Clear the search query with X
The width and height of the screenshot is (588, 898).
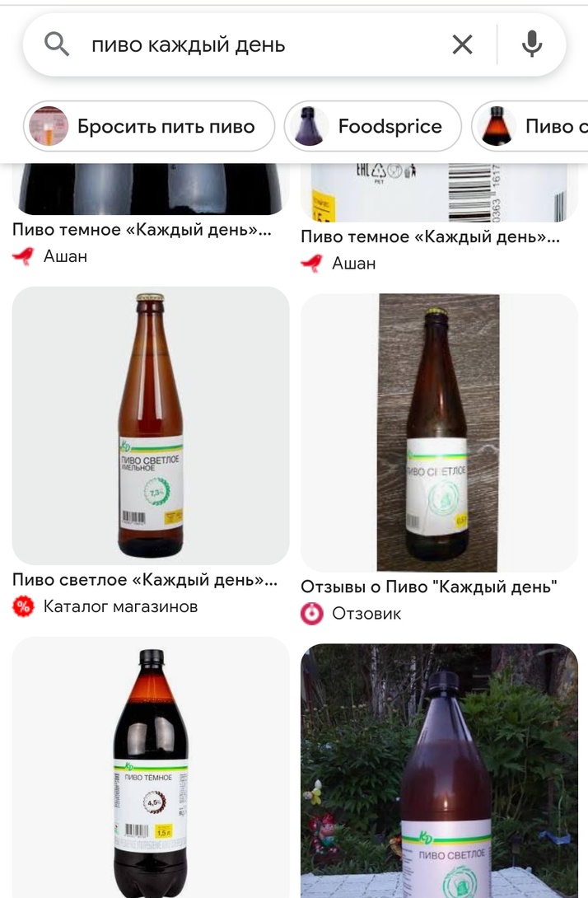(462, 44)
